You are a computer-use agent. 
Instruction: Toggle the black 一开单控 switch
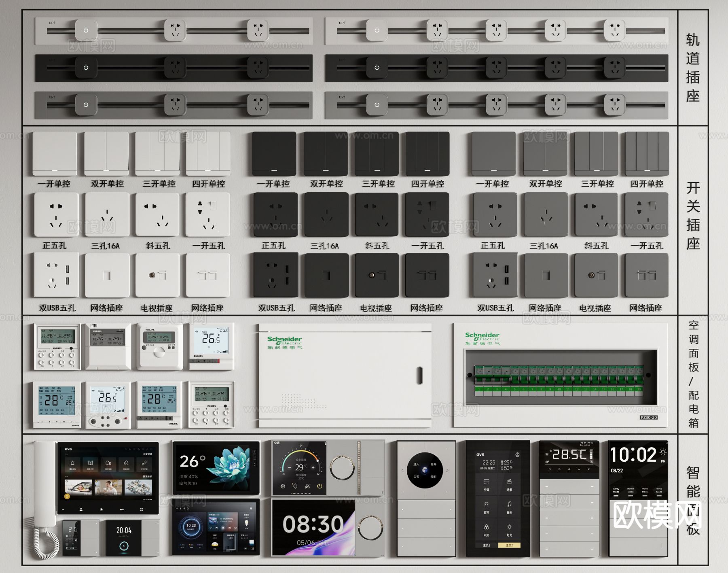pos(274,153)
